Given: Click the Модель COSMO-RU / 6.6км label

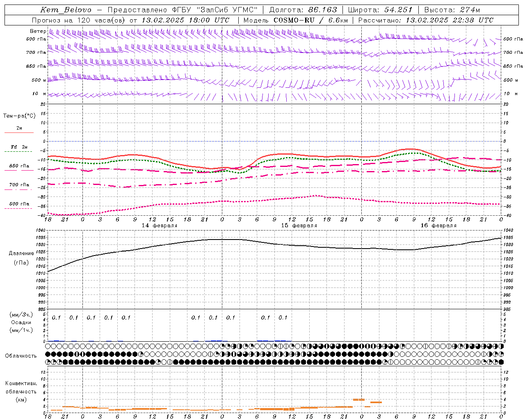Looking at the screenshot, I should (296, 20).
